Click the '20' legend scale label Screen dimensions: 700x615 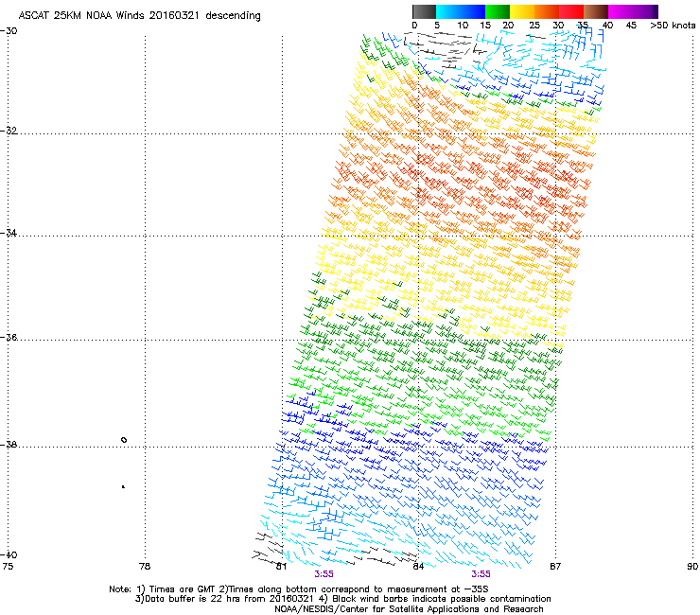508,26
